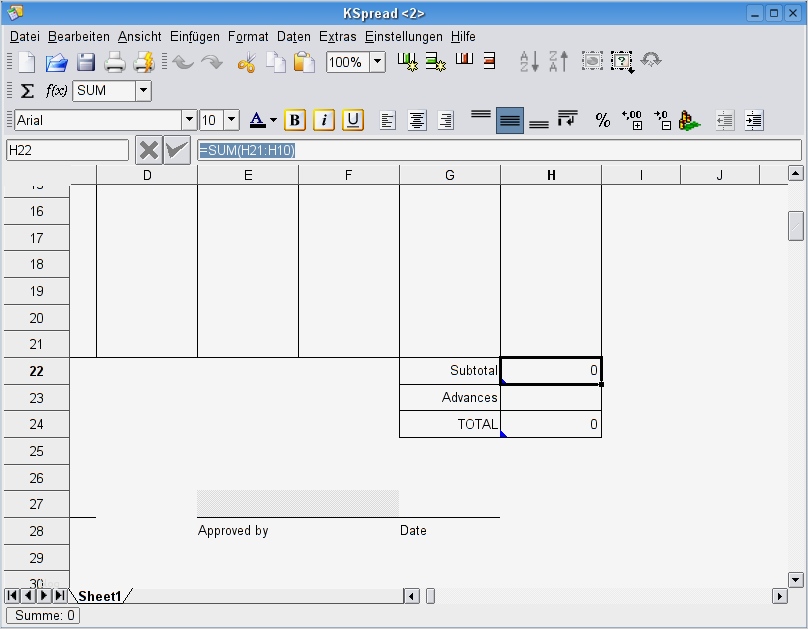Click the money format icon
The height and width of the screenshot is (629, 808).
point(690,120)
